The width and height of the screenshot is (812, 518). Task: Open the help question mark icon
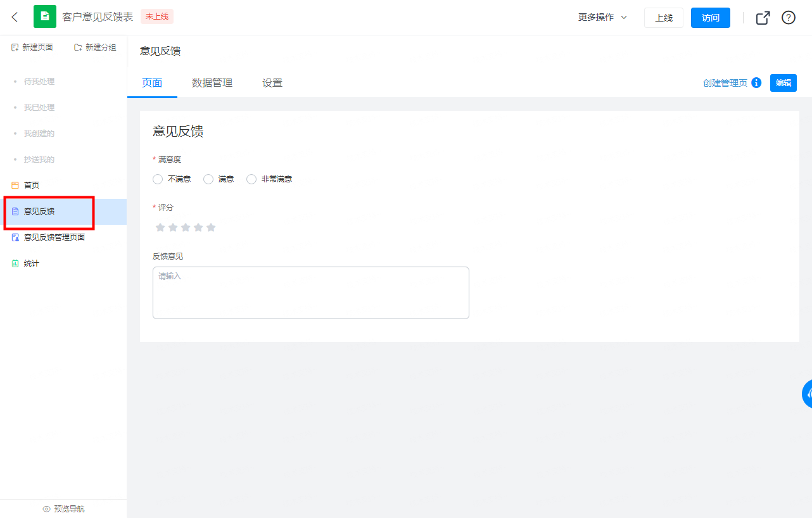point(789,18)
